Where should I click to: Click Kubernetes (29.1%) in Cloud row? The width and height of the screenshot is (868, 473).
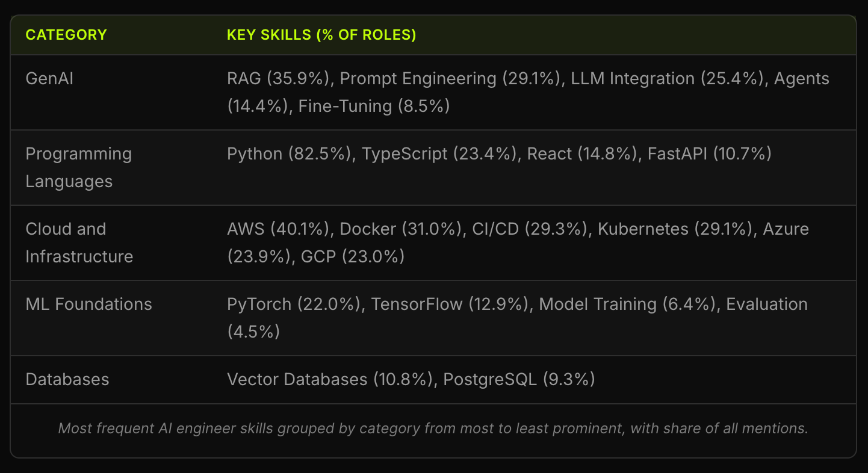tap(677, 229)
